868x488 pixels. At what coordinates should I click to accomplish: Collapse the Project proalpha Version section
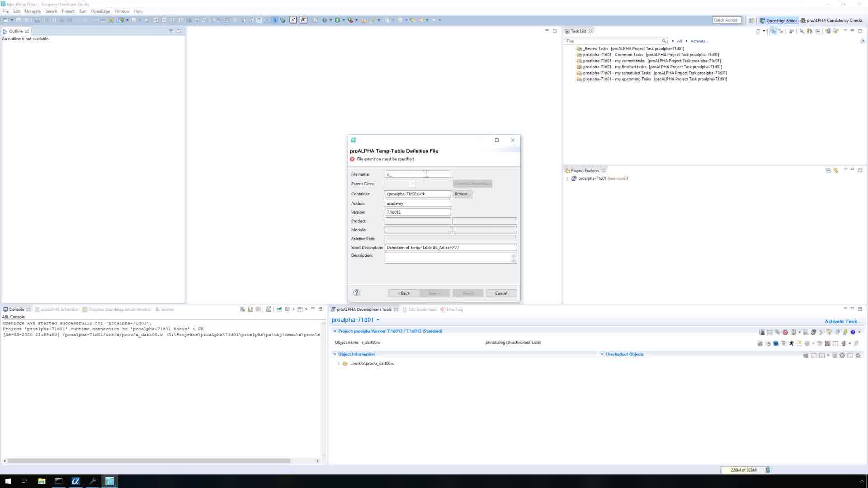click(x=335, y=331)
